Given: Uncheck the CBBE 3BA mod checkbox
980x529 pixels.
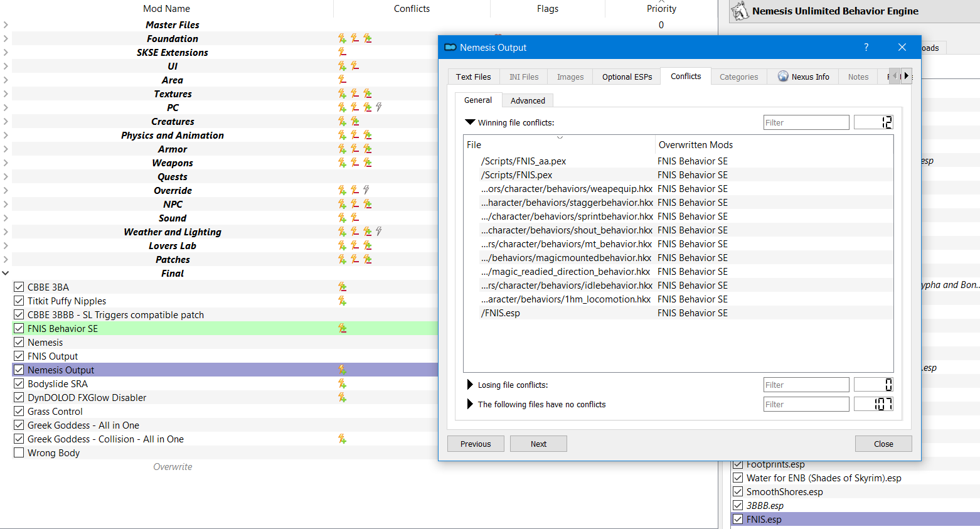Looking at the screenshot, I should point(19,287).
